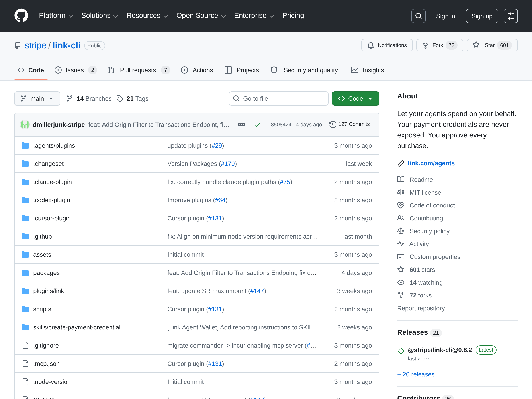
Task: Click the Readme book icon
Action: pyautogui.click(x=401, y=180)
